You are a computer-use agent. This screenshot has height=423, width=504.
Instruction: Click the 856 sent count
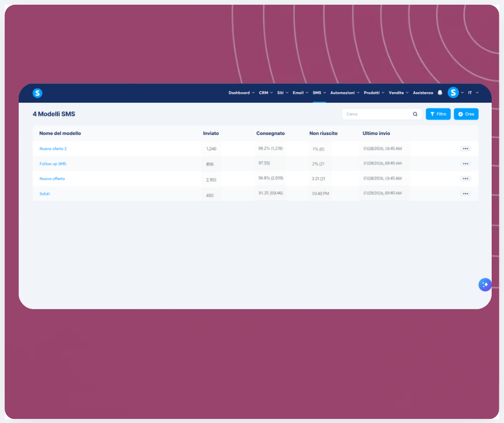(210, 164)
